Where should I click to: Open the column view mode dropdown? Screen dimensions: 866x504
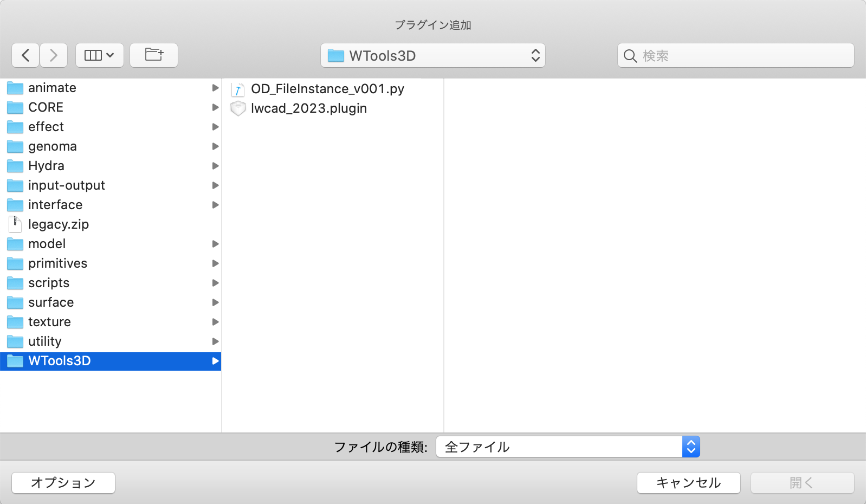click(x=100, y=55)
